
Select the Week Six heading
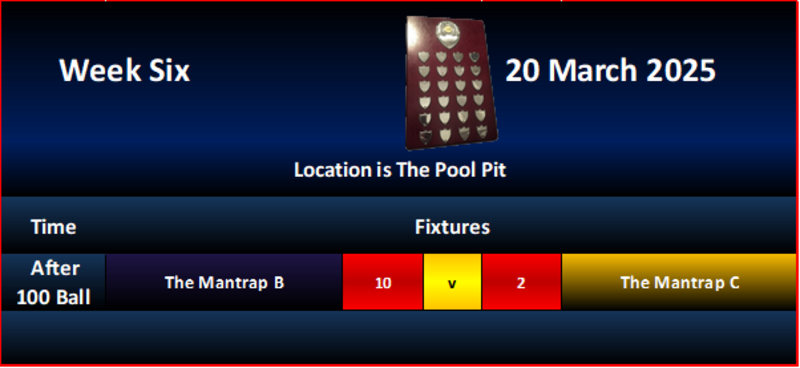pyautogui.click(x=124, y=70)
